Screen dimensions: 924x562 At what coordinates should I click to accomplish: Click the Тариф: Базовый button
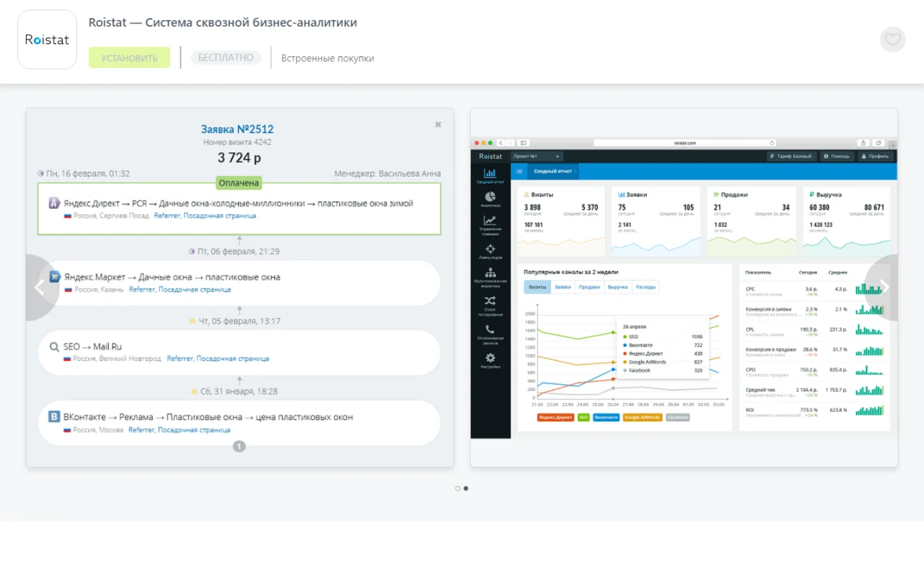click(791, 156)
